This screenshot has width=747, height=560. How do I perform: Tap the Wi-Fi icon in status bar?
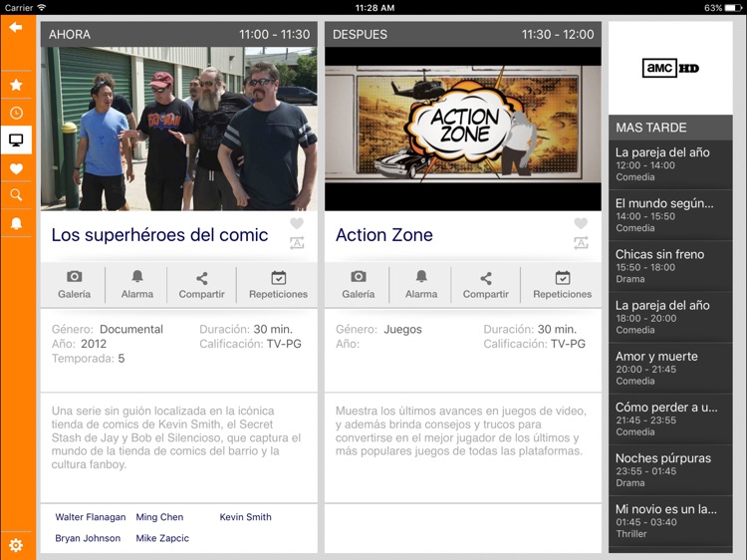(42, 8)
